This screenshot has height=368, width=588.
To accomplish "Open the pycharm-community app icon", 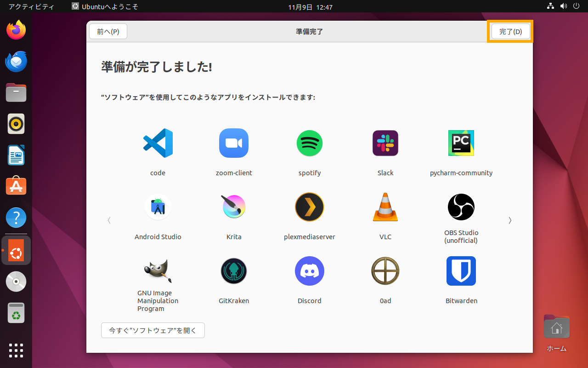I will point(461,143).
